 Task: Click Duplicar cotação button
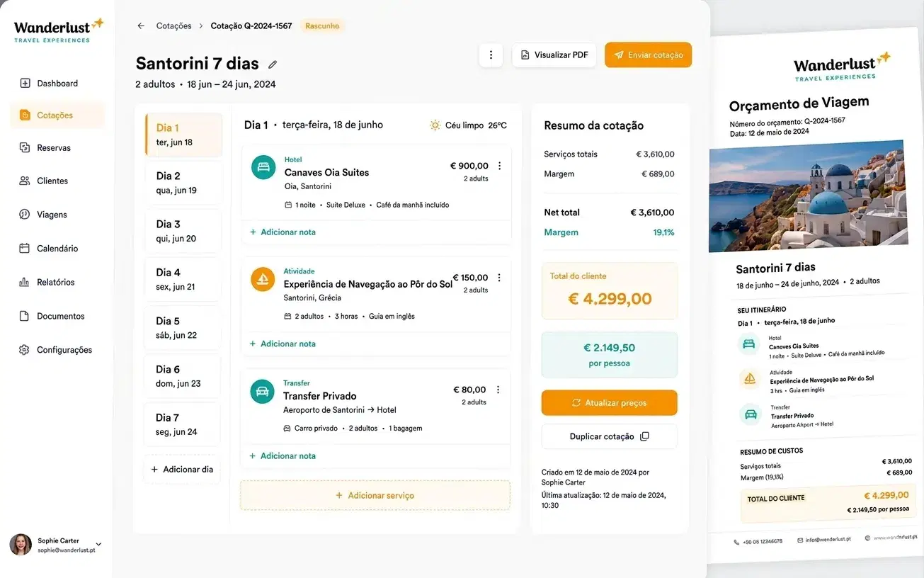[609, 436]
